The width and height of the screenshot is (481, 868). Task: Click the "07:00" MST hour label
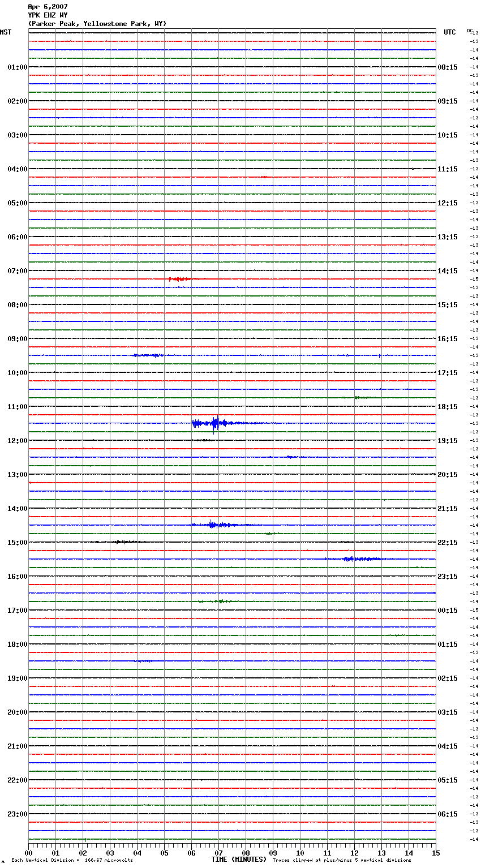[x=18, y=271]
